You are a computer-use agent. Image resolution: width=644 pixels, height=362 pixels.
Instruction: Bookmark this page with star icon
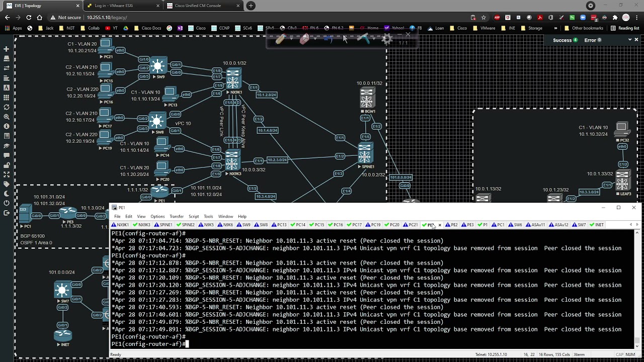pos(484,17)
